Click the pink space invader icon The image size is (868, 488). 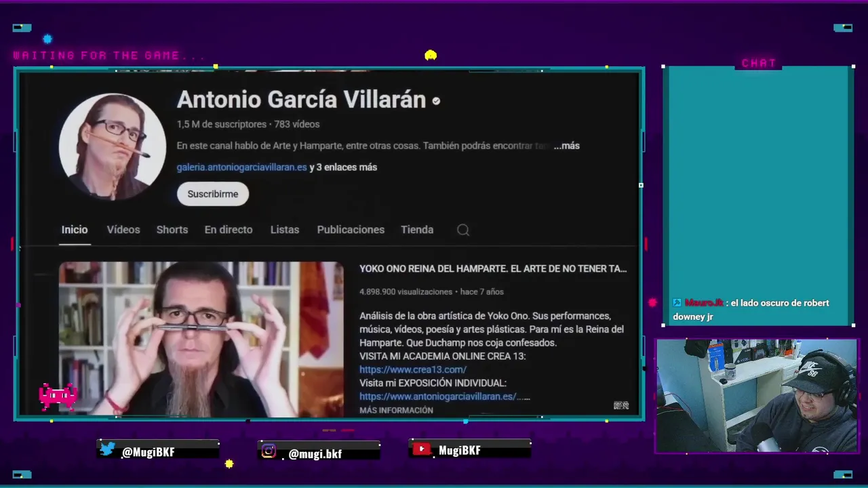(58, 396)
